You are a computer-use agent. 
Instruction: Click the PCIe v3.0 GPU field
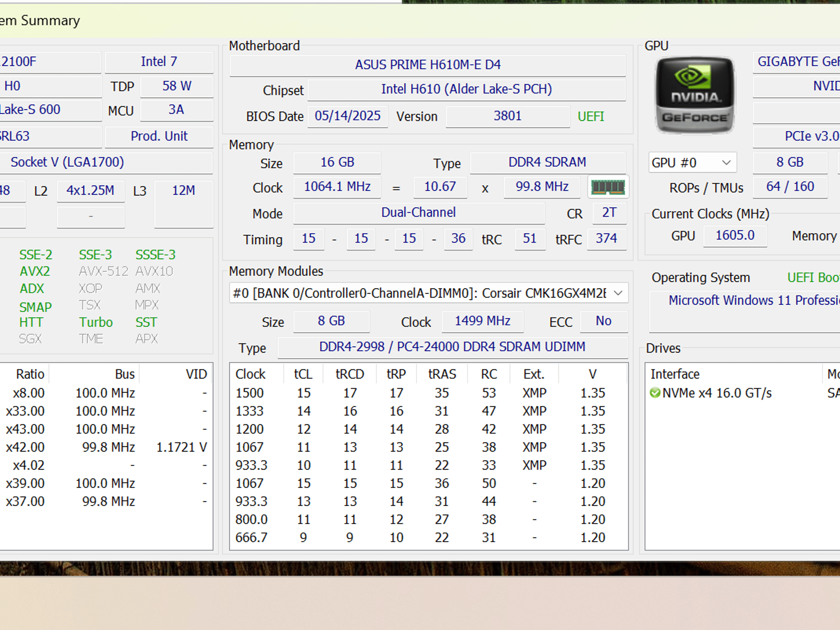click(x=797, y=137)
